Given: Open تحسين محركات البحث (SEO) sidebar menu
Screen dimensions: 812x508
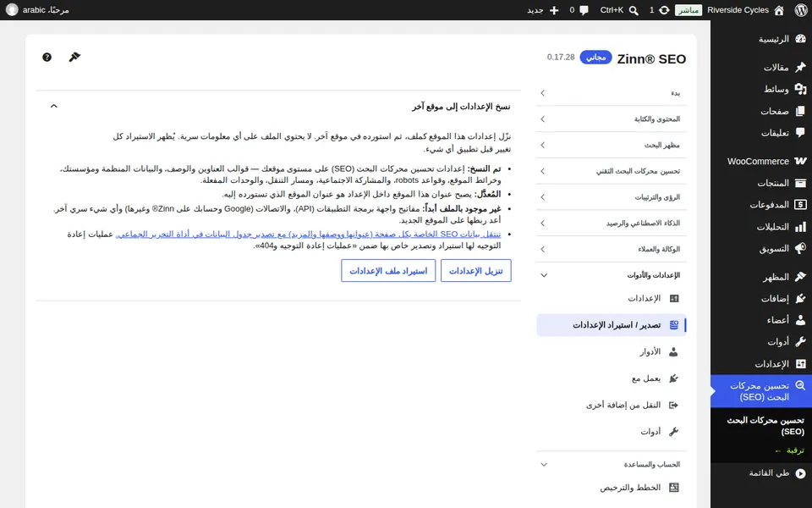Looking at the screenshot, I should tap(761, 391).
